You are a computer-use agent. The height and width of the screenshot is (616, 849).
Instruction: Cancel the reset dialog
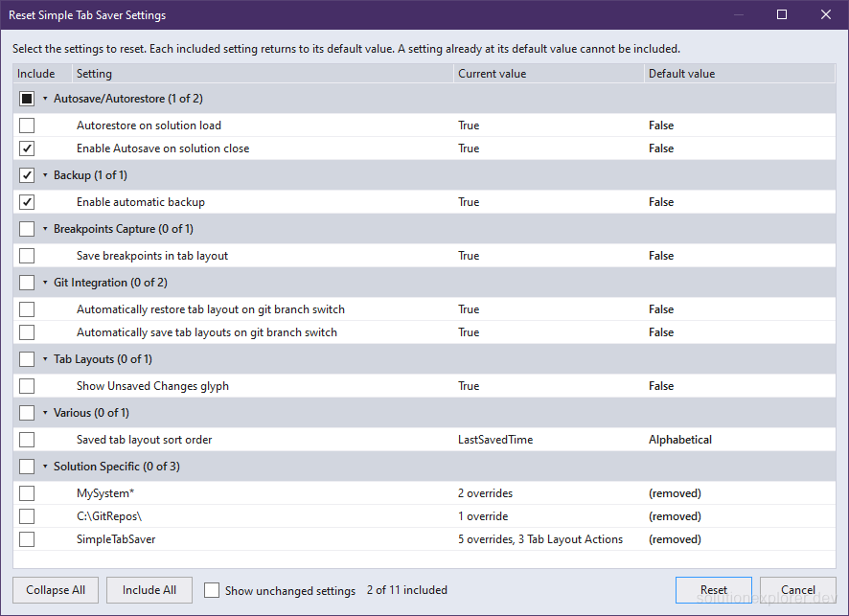tap(798, 590)
